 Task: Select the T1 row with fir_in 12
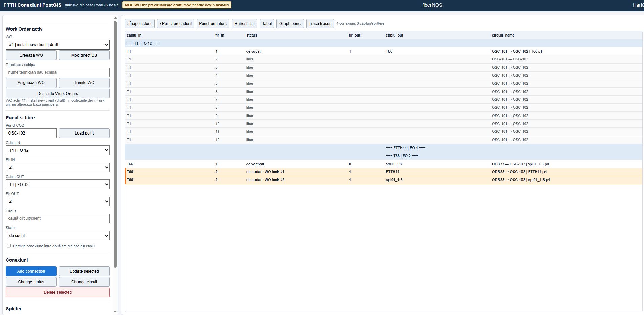(x=383, y=140)
